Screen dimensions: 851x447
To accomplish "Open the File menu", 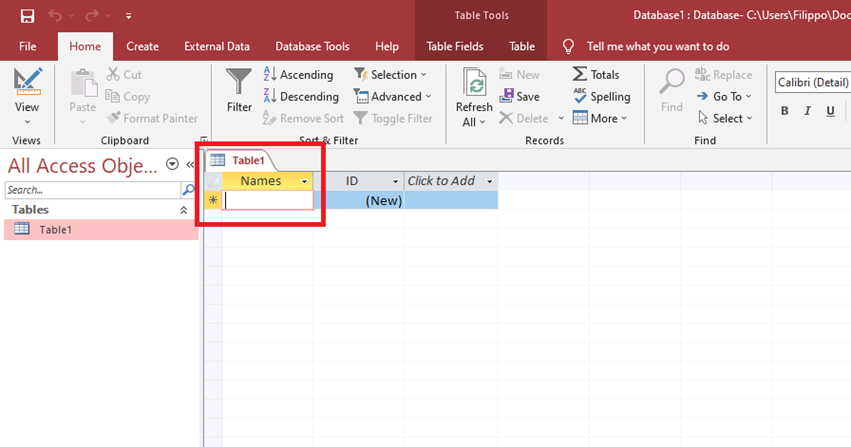I will click(28, 47).
